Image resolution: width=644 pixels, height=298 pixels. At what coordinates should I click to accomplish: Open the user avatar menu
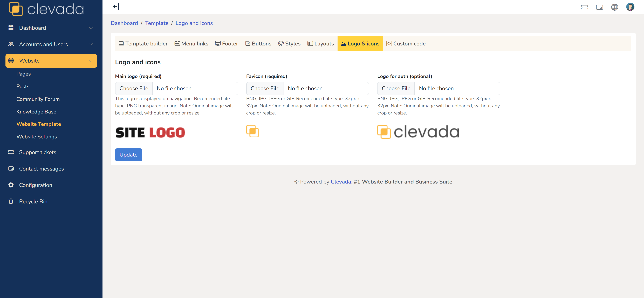pyautogui.click(x=630, y=7)
